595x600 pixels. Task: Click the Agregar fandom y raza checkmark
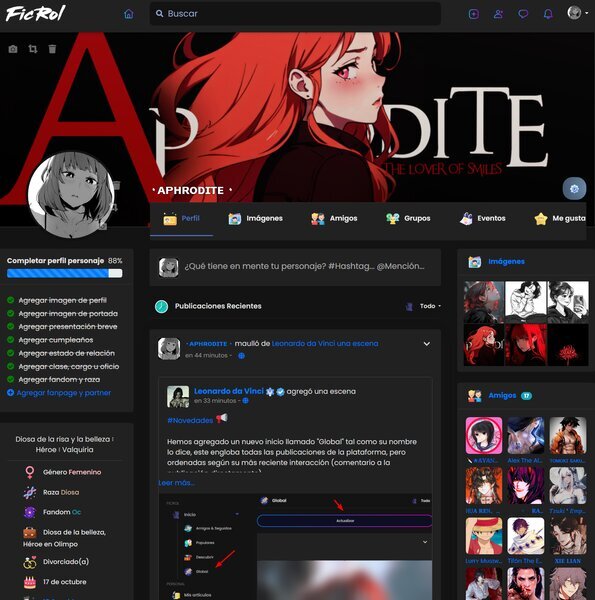point(11,379)
